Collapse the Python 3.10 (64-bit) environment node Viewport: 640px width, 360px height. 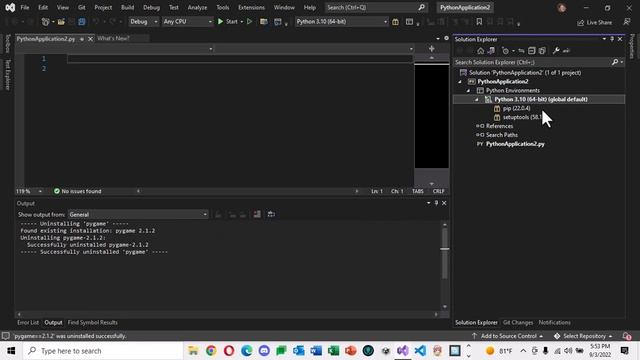click(x=476, y=99)
